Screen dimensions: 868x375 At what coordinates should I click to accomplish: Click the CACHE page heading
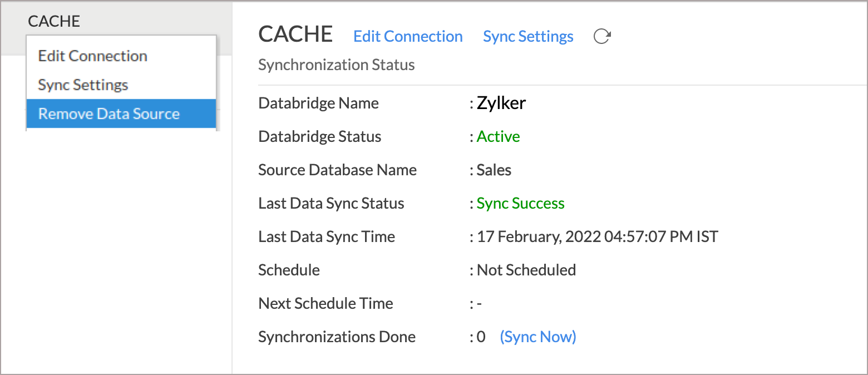tap(295, 34)
